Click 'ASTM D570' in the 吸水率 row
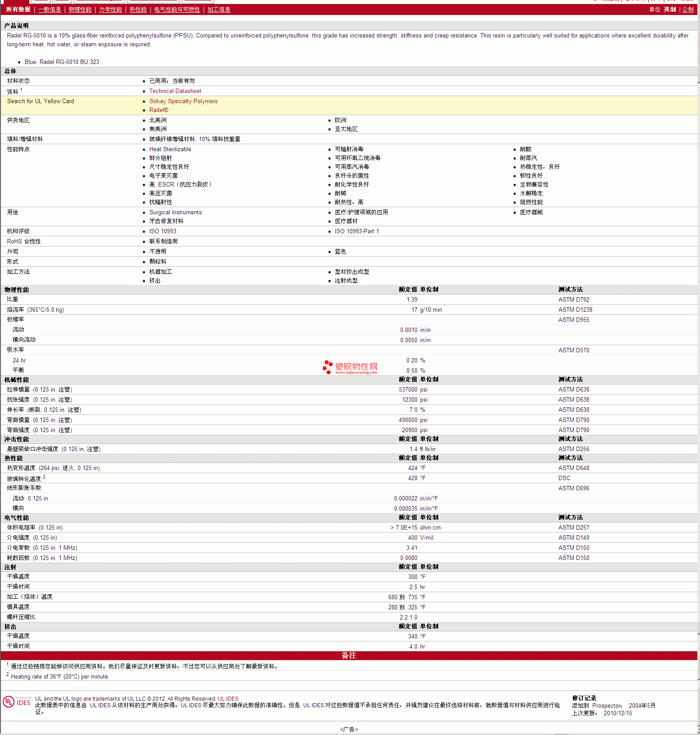The height and width of the screenshot is (735, 700). [573, 350]
